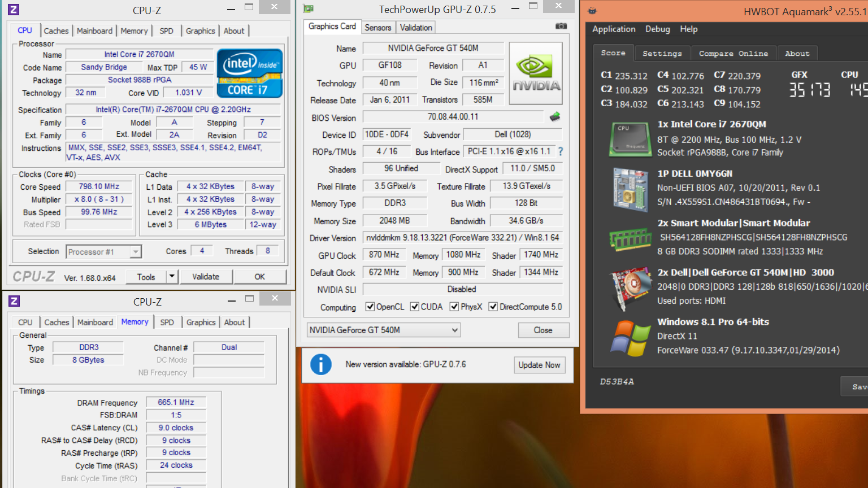Screen dimensions: 868x488
Task: Open Debug menu in Aquamark
Action: [x=658, y=29]
